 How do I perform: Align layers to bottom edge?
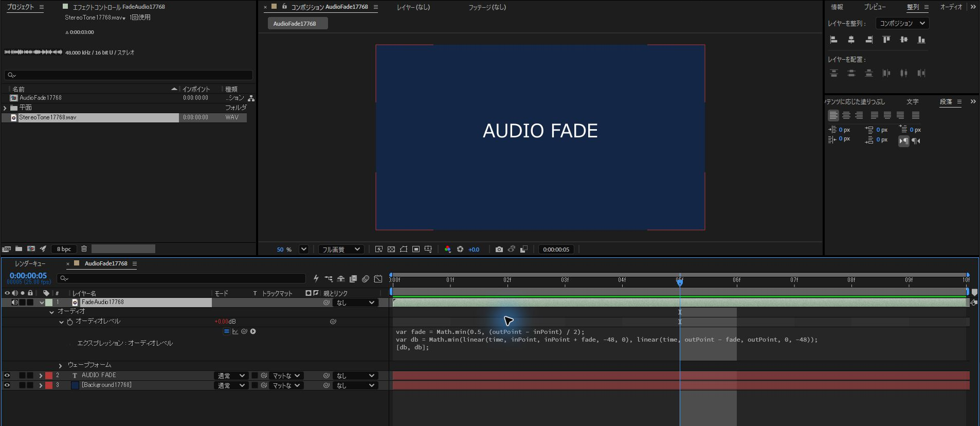pyautogui.click(x=921, y=40)
